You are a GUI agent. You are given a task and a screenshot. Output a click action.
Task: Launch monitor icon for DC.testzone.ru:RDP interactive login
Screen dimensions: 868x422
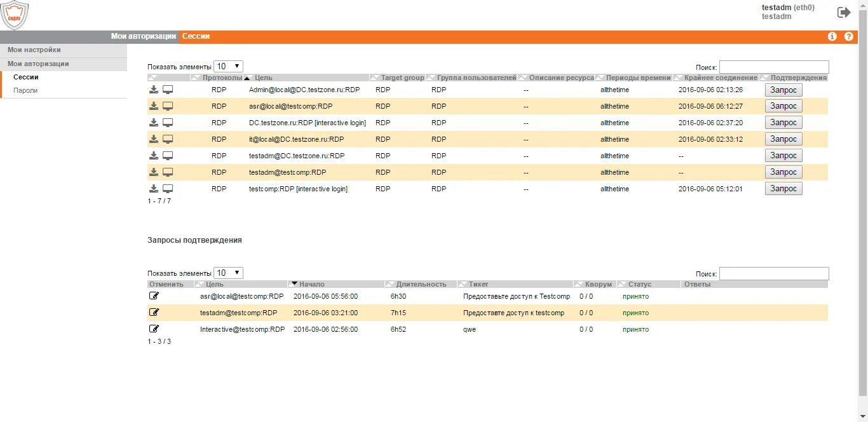[x=168, y=123]
